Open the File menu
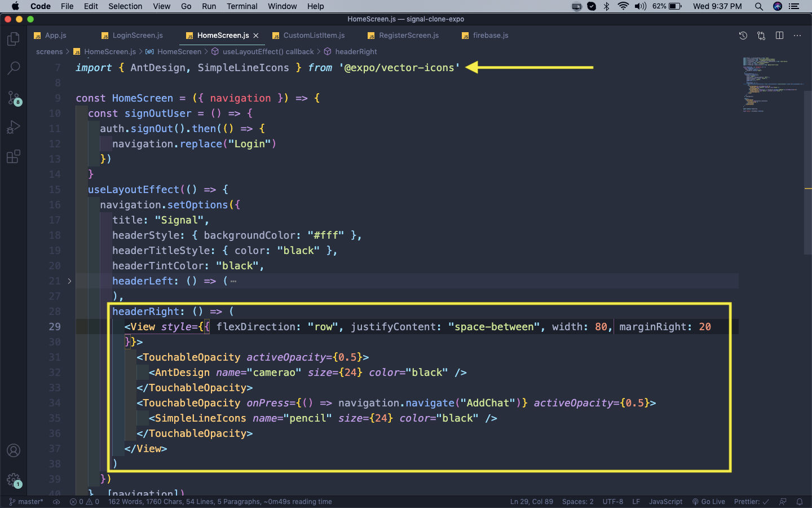This screenshot has width=812, height=508. pos(67,6)
